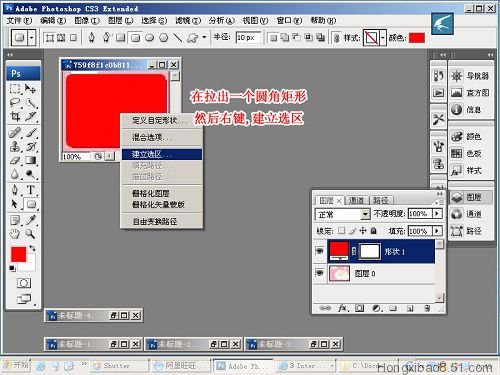
Task: Select the Rounded Rectangle shape tool in toolbox
Action: point(31,204)
